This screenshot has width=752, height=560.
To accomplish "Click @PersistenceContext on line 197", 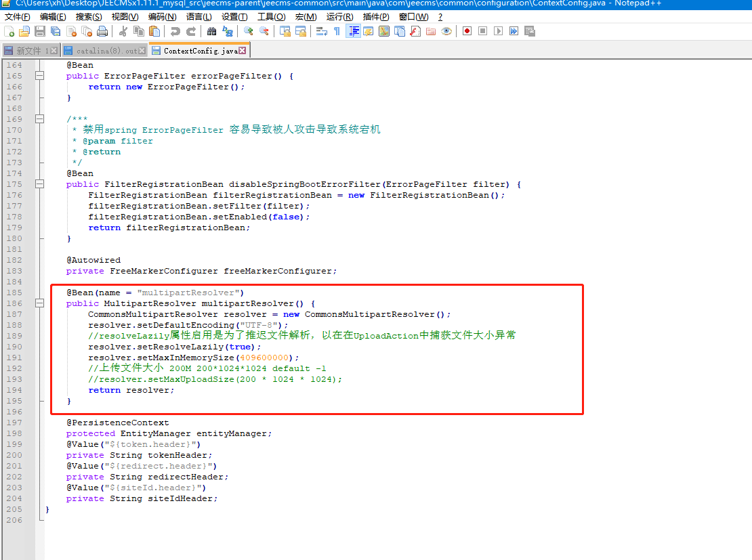I will [117, 423].
